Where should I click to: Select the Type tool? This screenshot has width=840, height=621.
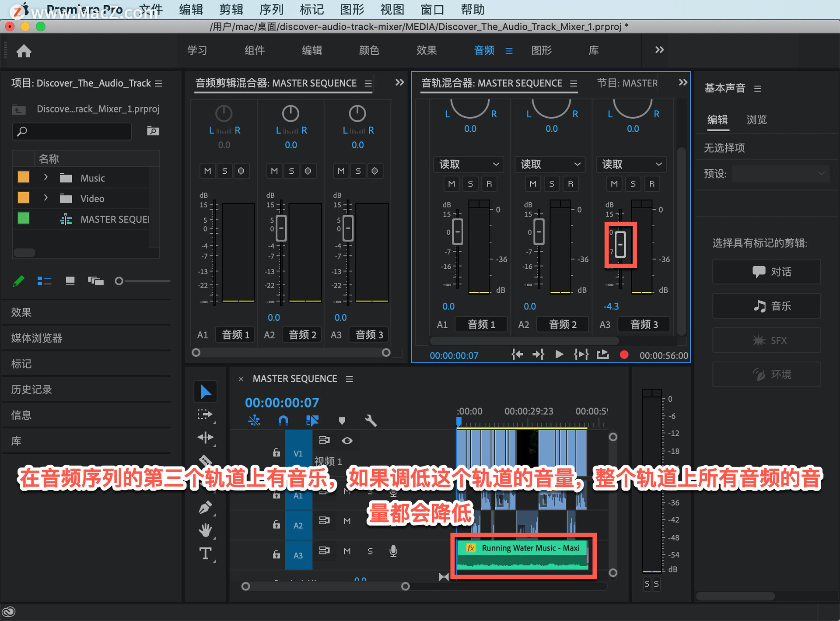point(205,554)
